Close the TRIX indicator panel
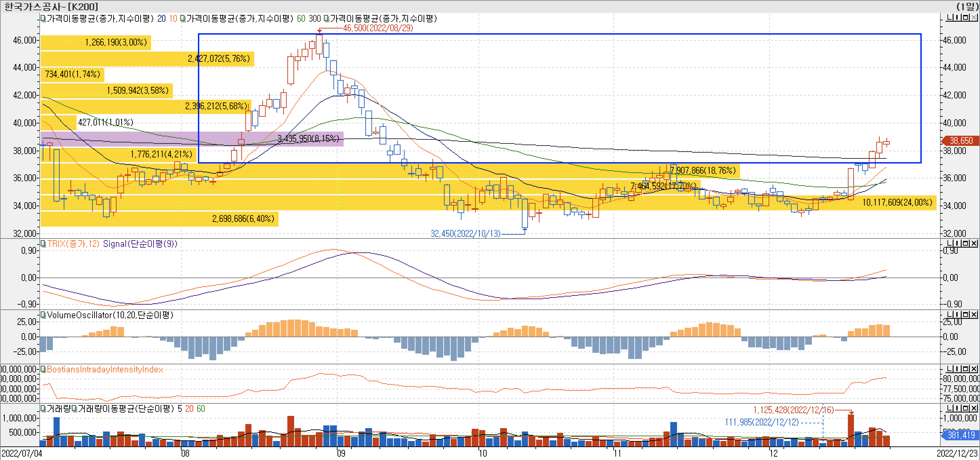Screen dimensions: 980x460 (974, 243)
